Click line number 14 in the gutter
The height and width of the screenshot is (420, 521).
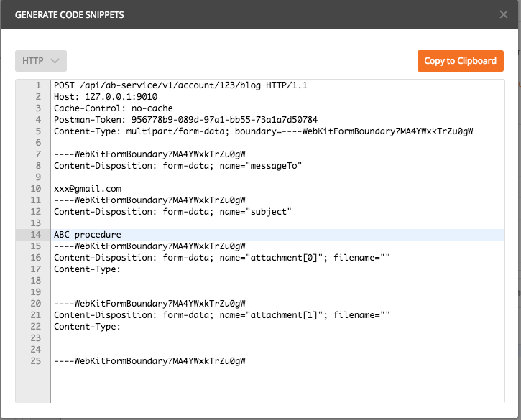[36, 235]
